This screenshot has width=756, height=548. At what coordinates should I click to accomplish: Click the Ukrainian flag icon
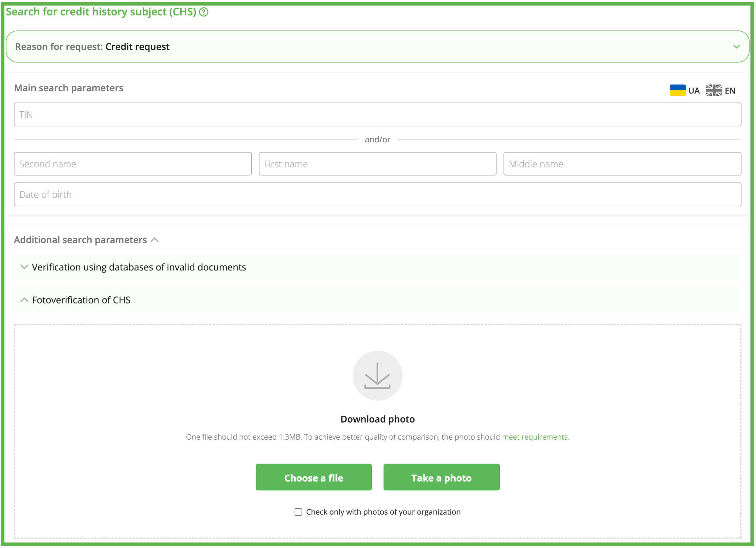(x=677, y=90)
